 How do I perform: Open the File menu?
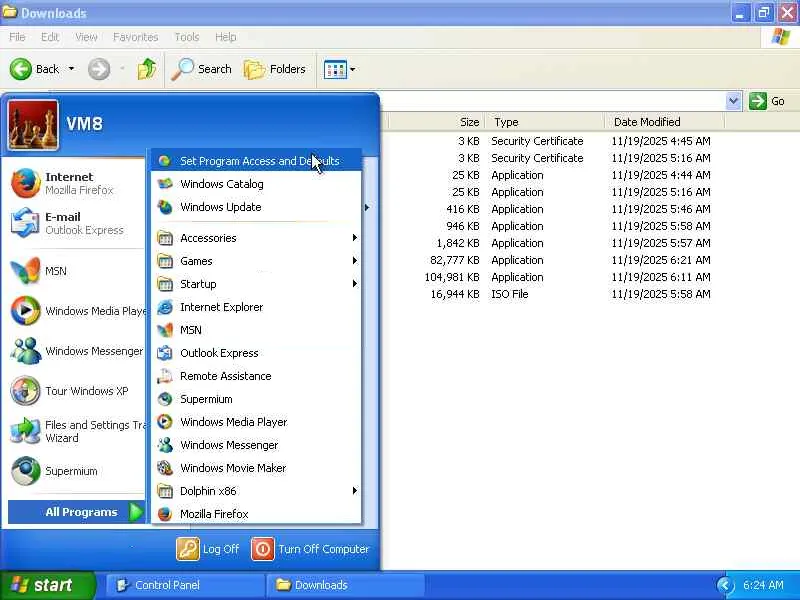(x=17, y=37)
